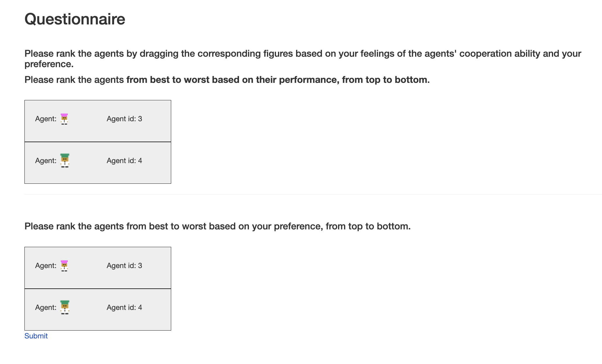The height and width of the screenshot is (364, 602).
Task: Select "Agent id: 3" text in performance list
Action: 124,119
